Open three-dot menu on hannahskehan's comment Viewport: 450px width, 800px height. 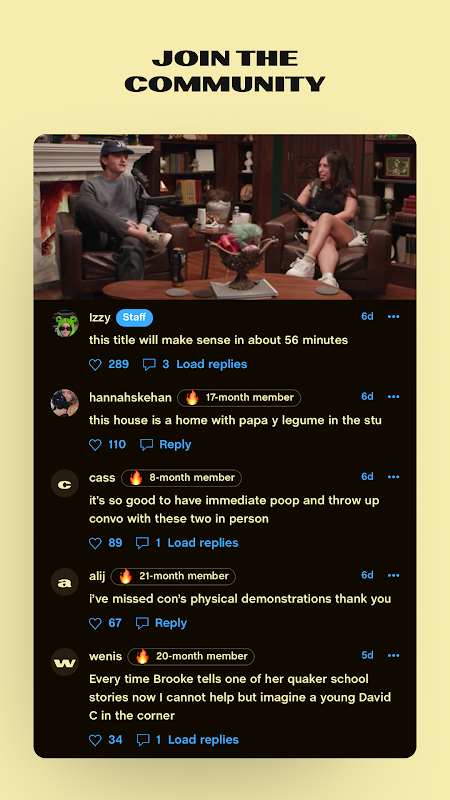point(393,396)
